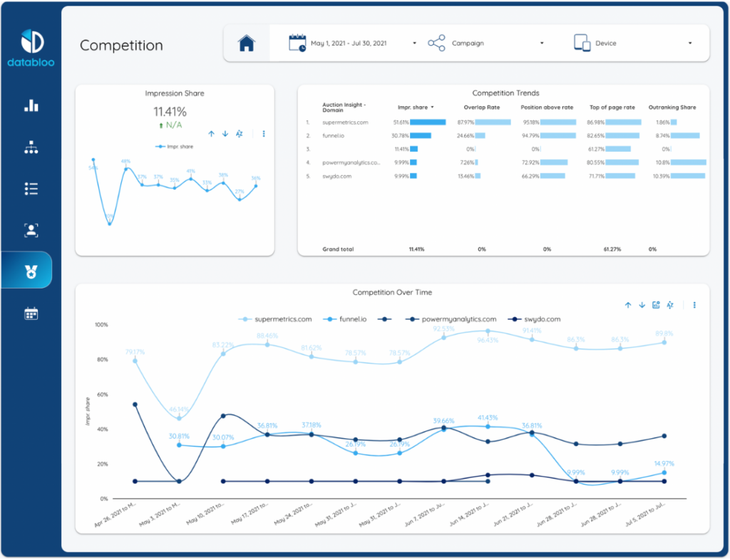
Task: Open the bulleted list page in the sidebar
Action: point(31,189)
